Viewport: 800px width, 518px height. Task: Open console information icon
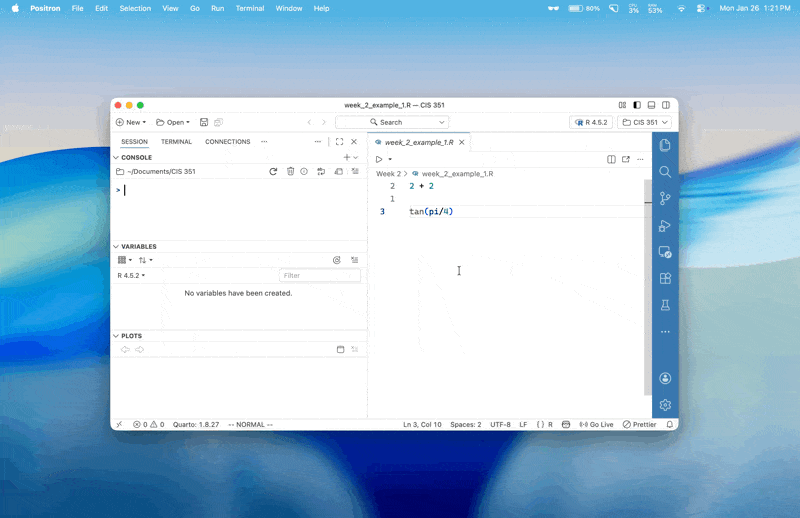pyautogui.click(x=304, y=171)
